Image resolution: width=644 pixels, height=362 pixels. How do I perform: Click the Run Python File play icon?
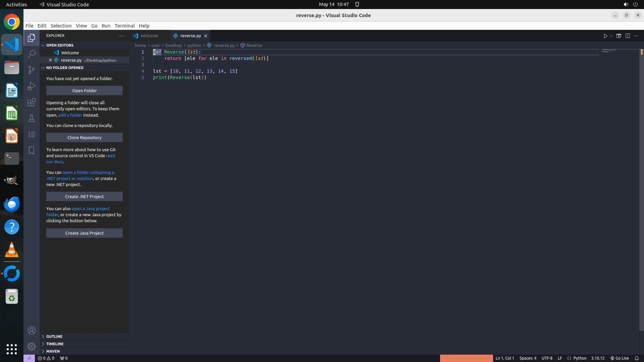coord(605,36)
